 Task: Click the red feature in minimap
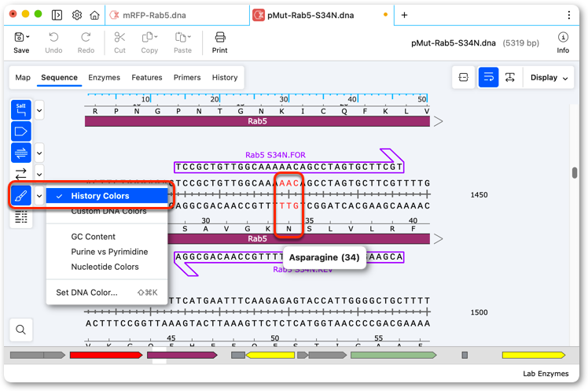point(106,355)
